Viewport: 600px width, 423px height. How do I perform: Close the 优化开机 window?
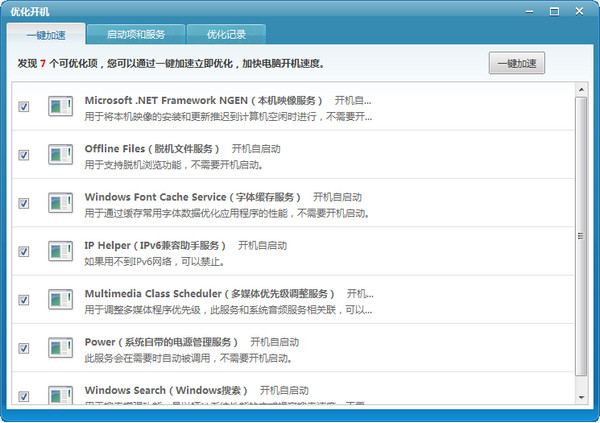tap(579, 11)
